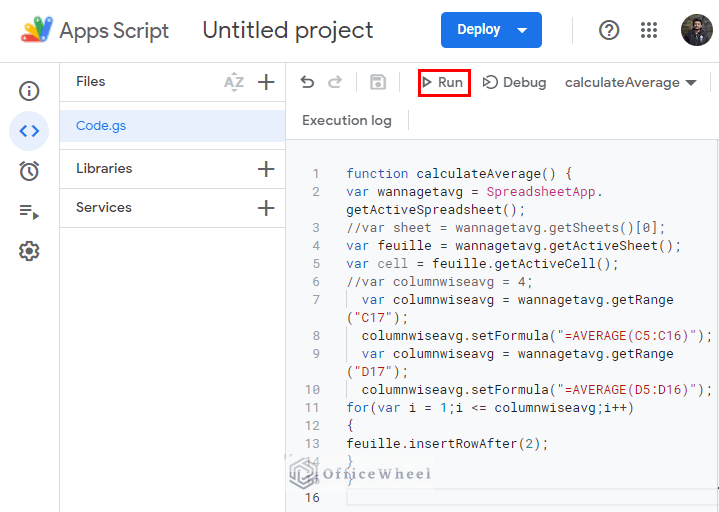The height and width of the screenshot is (512, 719).
Task: Select Code.gs in the file list
Action: click(x=101, y=126)
